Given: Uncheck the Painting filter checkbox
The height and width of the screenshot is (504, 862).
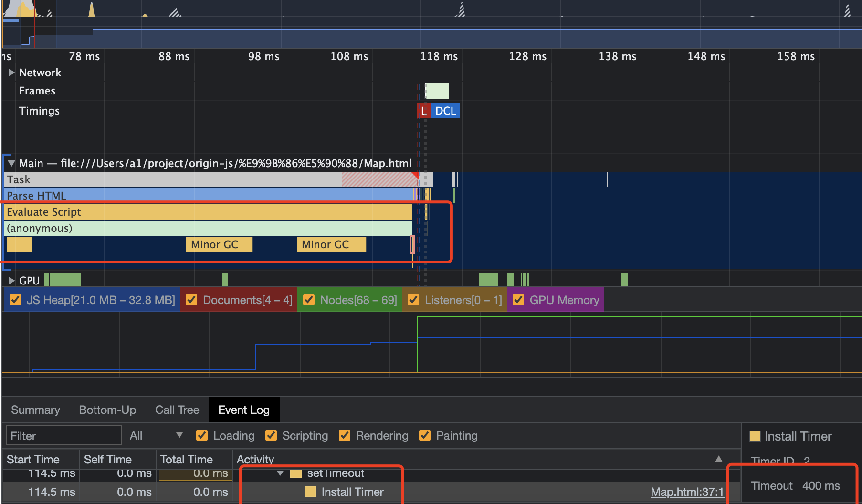Looking at the screenshot, I should point(425,435).
